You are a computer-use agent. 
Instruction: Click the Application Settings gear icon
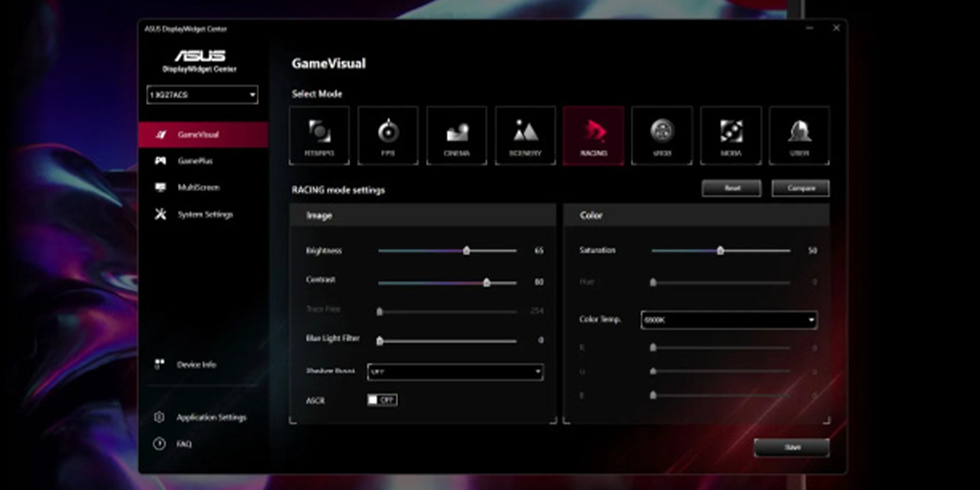pyautogui.click(x=160, y=416)
